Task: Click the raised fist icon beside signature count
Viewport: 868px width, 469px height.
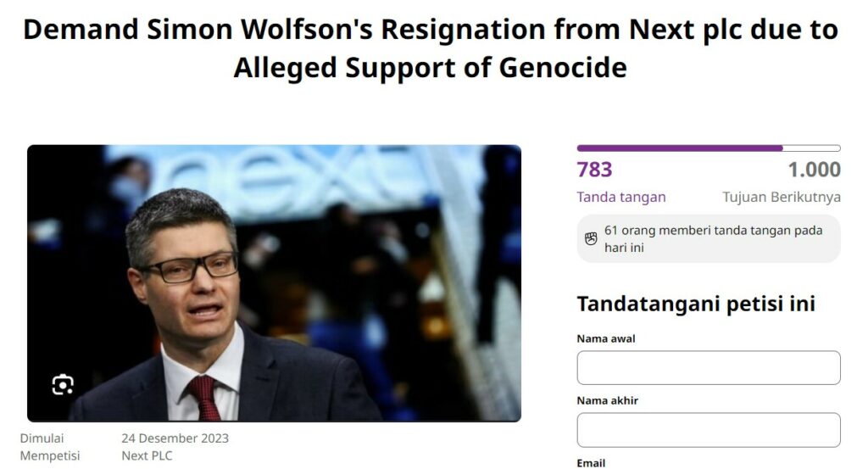Action: click(x=591, y=238)
